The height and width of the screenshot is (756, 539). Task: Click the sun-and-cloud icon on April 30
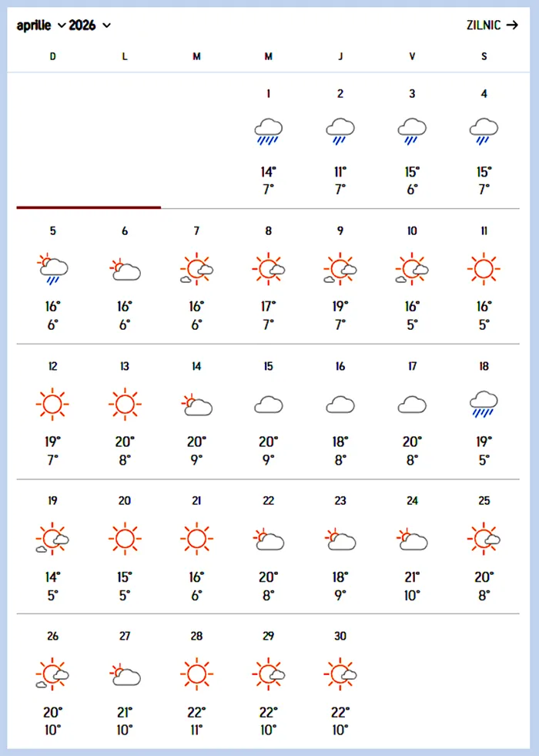[x=340, y=674]
